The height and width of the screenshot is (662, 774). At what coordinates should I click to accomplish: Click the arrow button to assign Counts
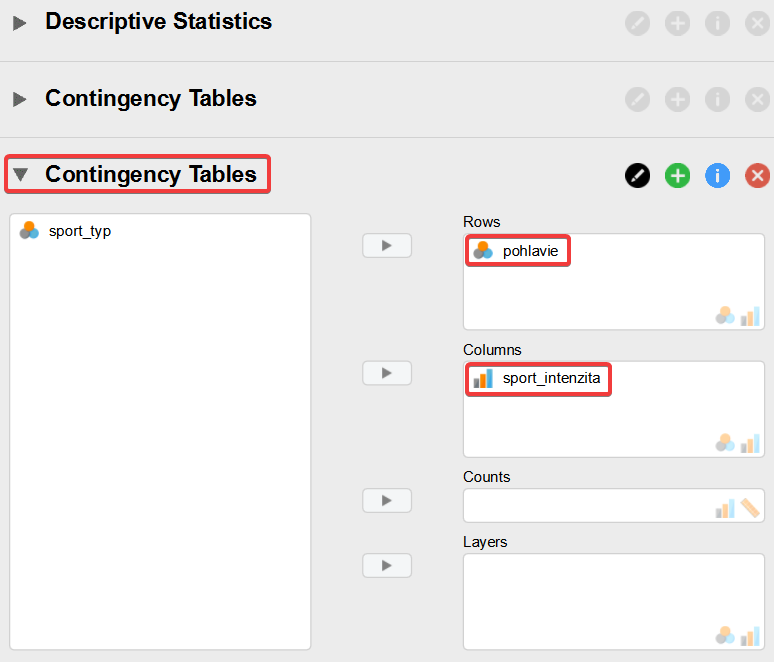[x=387, y=501]
